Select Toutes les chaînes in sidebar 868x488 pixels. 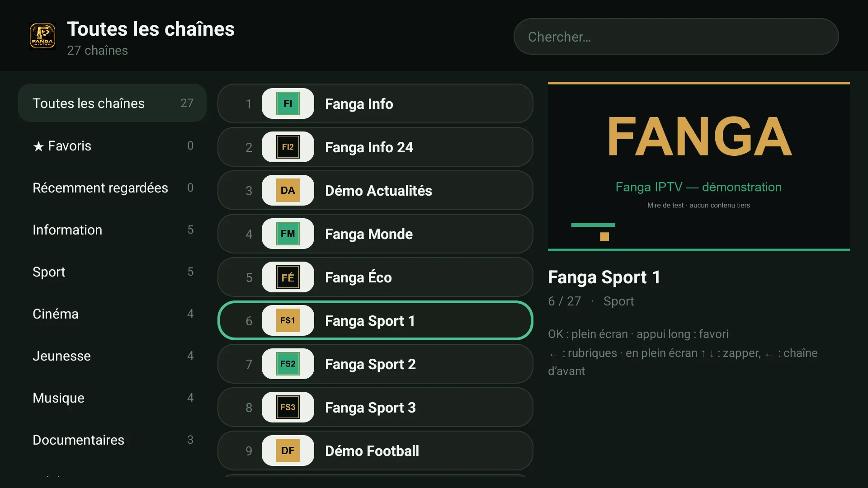point(112,103)
